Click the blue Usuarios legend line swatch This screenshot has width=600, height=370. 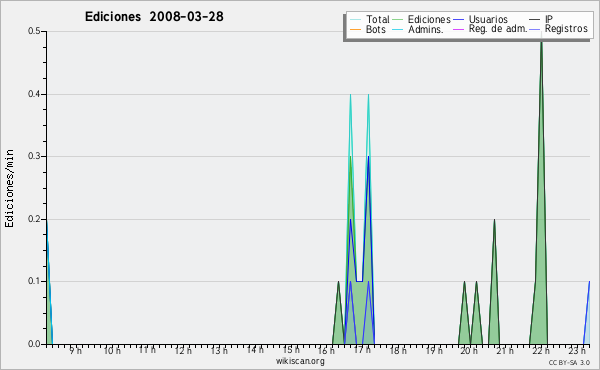coord(458,20)
